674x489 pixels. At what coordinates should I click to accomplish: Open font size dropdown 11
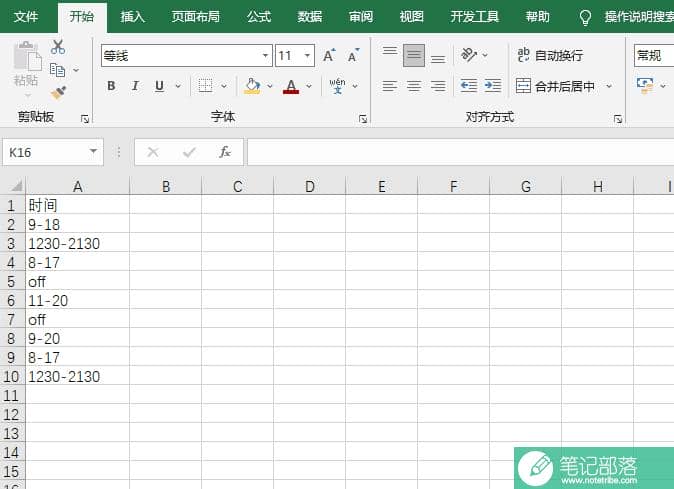[x=307, y=55]
